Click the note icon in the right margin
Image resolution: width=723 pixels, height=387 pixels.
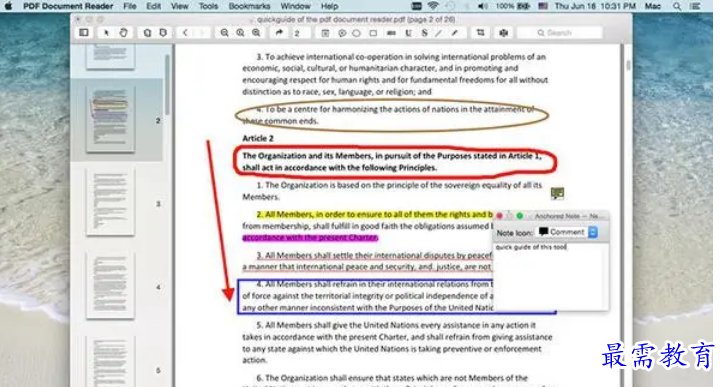point(557,193)
